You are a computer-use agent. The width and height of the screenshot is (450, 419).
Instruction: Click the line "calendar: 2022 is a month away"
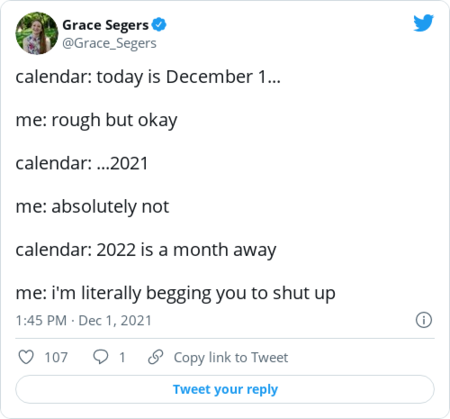(x=146, y=250)
